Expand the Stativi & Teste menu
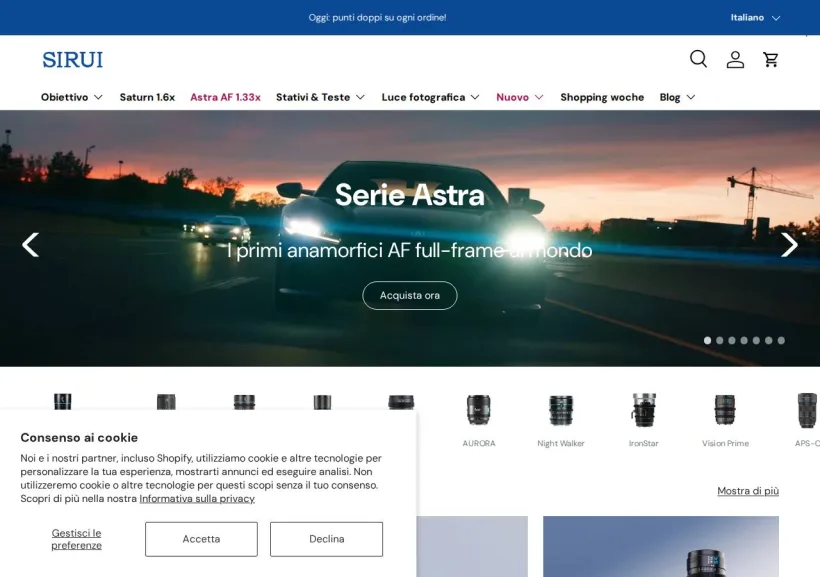 pyautogui.click(x=320, y=97)
